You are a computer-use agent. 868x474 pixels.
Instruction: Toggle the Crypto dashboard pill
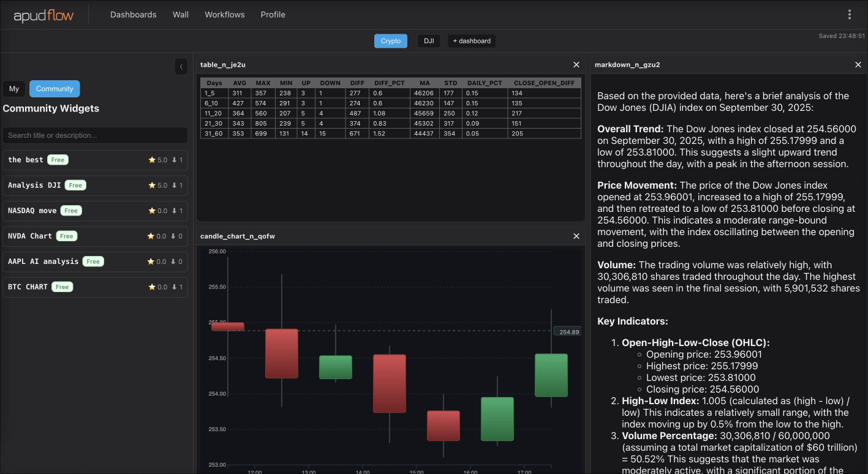point(390,40)
